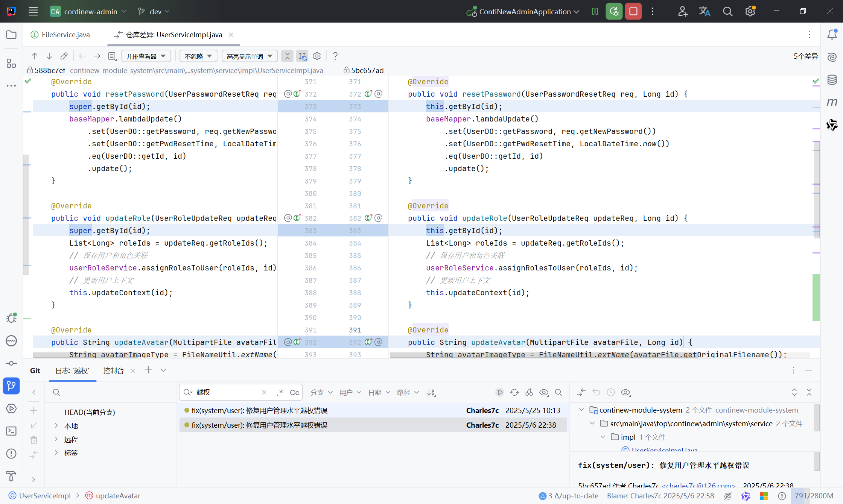Collapse the continew-module-system node

(x=581, y=410)
